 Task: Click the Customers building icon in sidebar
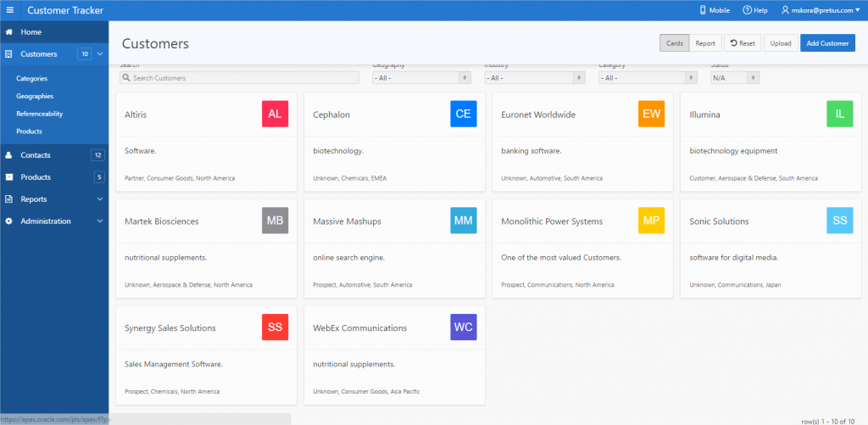(8, 54)
